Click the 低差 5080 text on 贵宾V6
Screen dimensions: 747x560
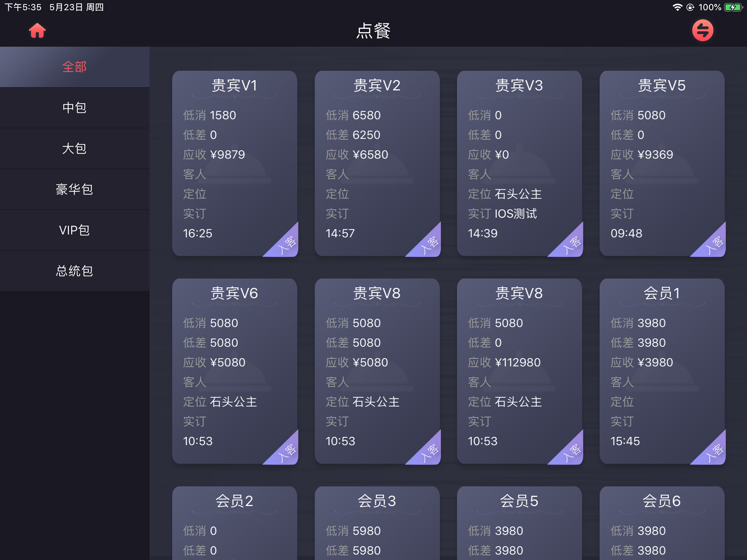coord(210,343)
